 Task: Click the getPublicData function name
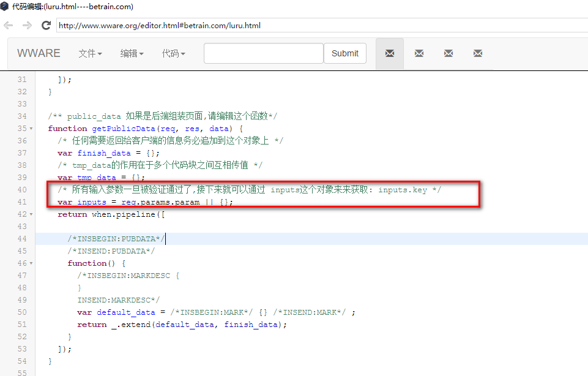click(x=124, y=129)
